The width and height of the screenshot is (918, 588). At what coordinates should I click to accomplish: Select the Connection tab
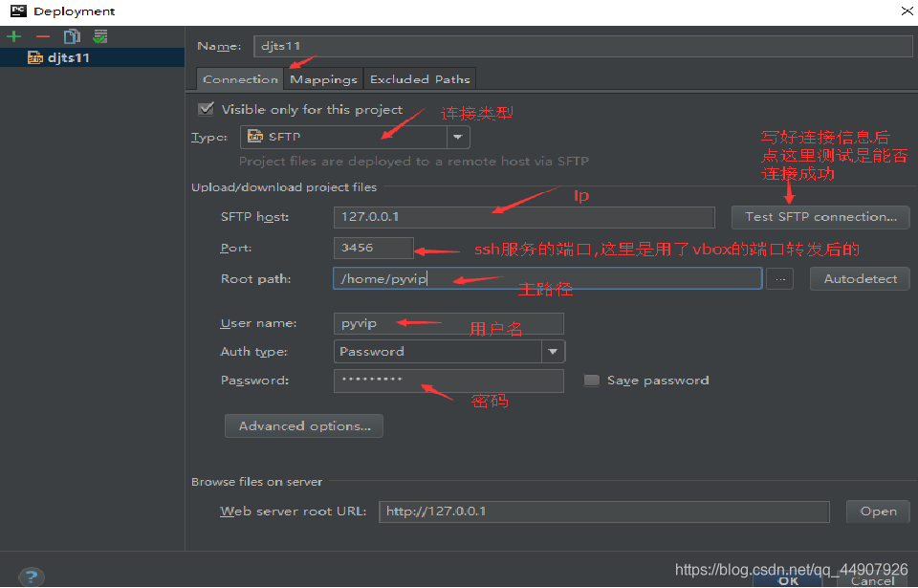[x=240, y=79]
